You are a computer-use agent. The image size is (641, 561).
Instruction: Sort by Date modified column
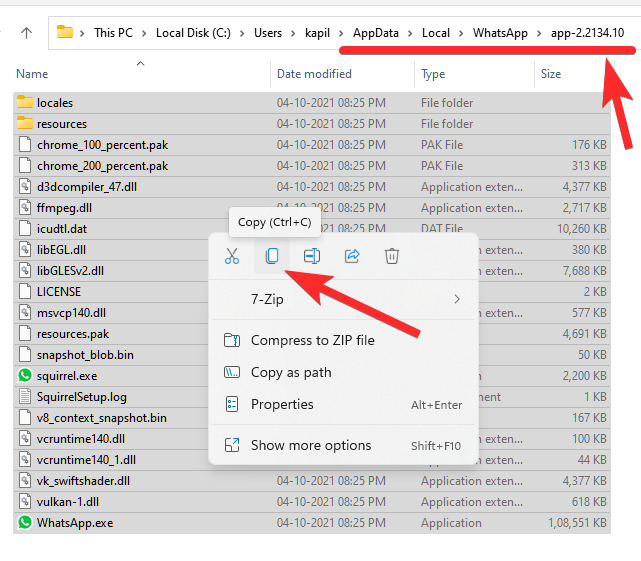[x=316, y=74]
